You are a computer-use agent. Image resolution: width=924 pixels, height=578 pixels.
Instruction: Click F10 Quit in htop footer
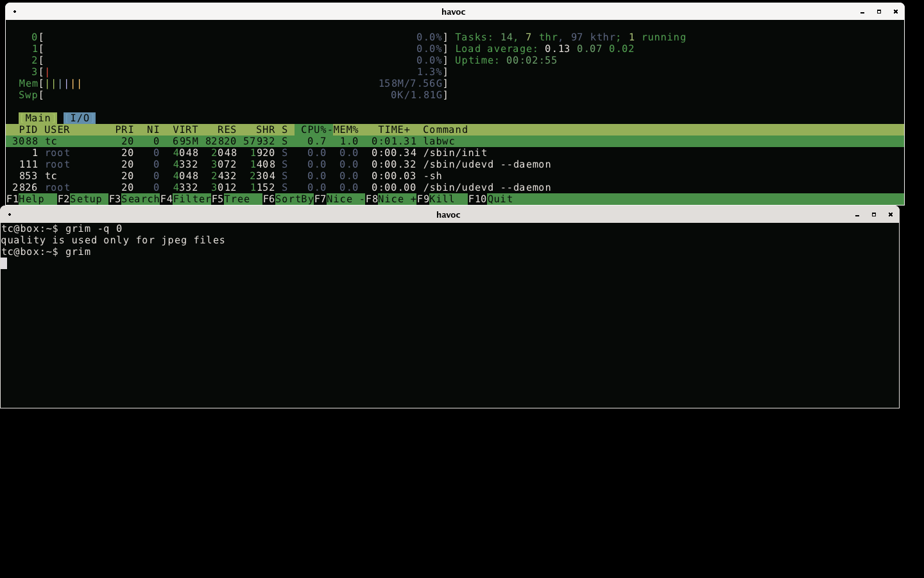[x=490, y=199]
